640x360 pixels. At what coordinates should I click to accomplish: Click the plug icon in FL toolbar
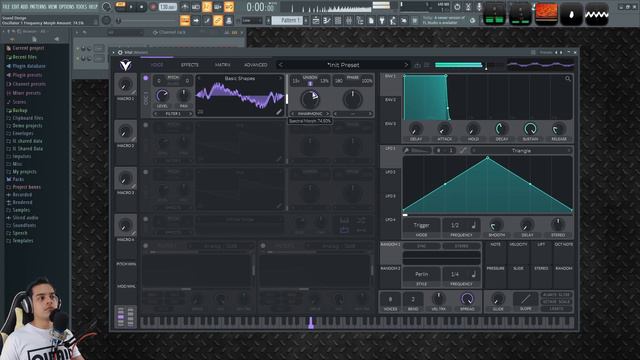pos(382,20)
